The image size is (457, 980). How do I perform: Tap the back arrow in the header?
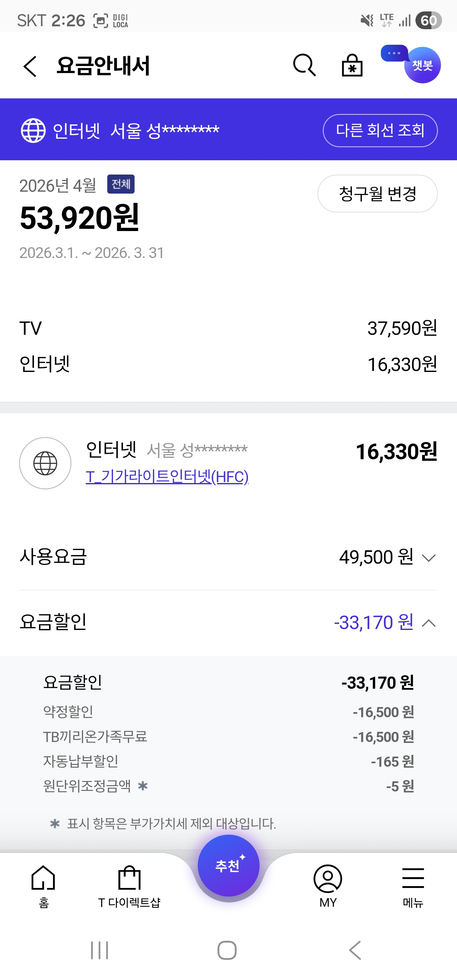[x=30, y=66]
